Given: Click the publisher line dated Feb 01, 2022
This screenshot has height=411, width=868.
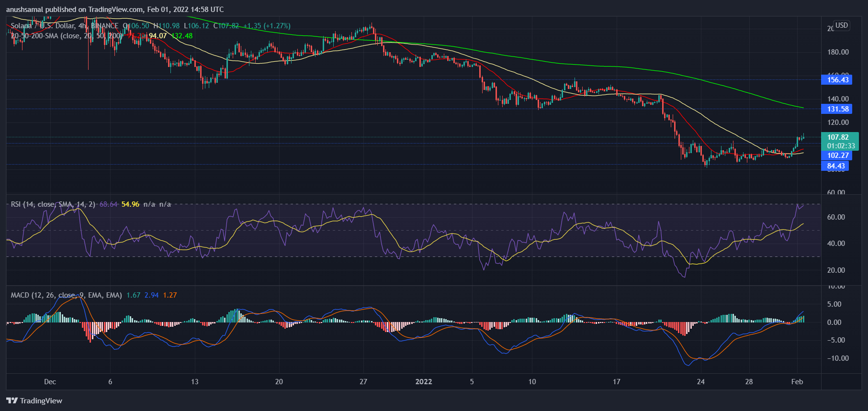Looking at the screenshot, I should click(115, 9).
